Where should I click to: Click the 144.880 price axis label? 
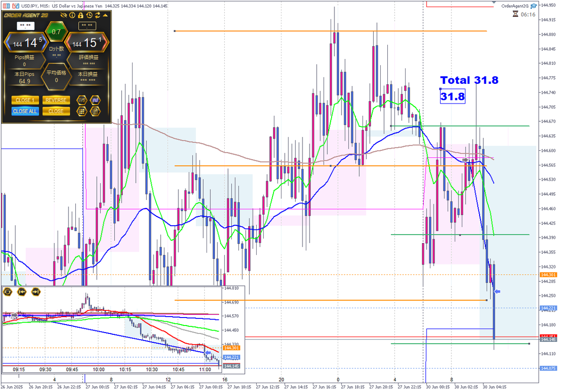(548, 34)
